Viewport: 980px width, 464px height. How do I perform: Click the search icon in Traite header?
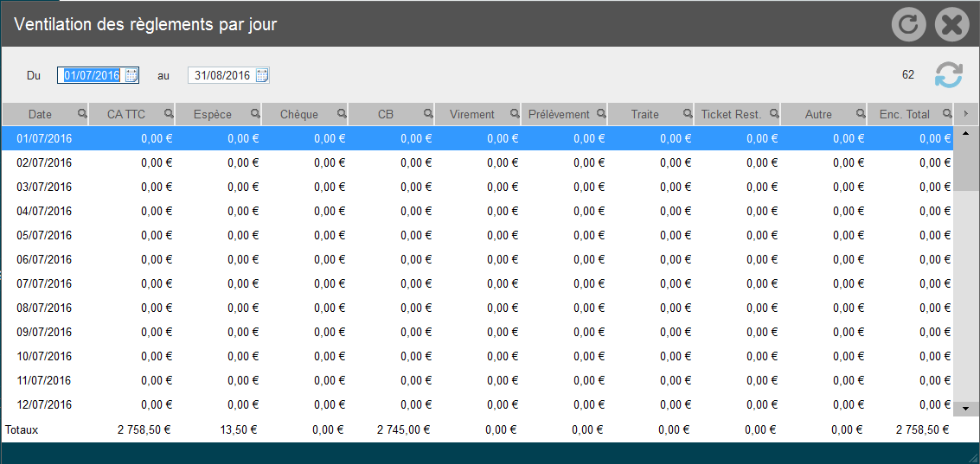pos(688,114)
